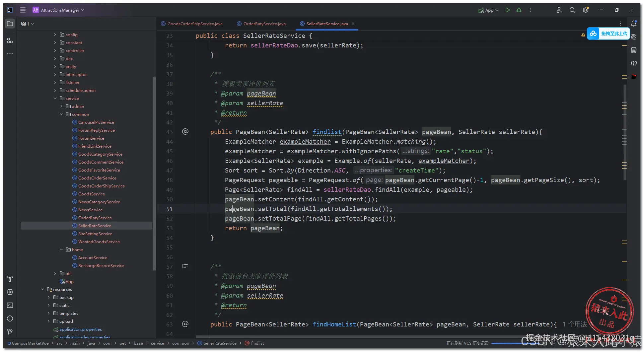Open editor tabs options menu

point(620,24)
